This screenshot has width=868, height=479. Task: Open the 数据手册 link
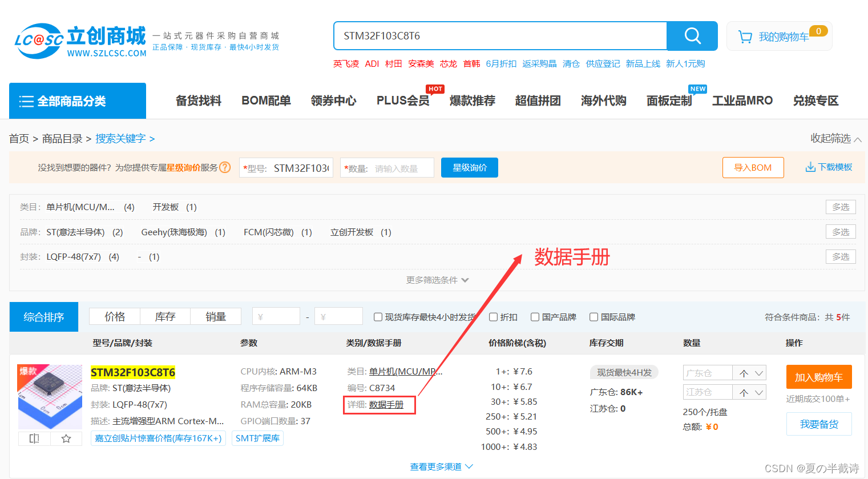386,404
